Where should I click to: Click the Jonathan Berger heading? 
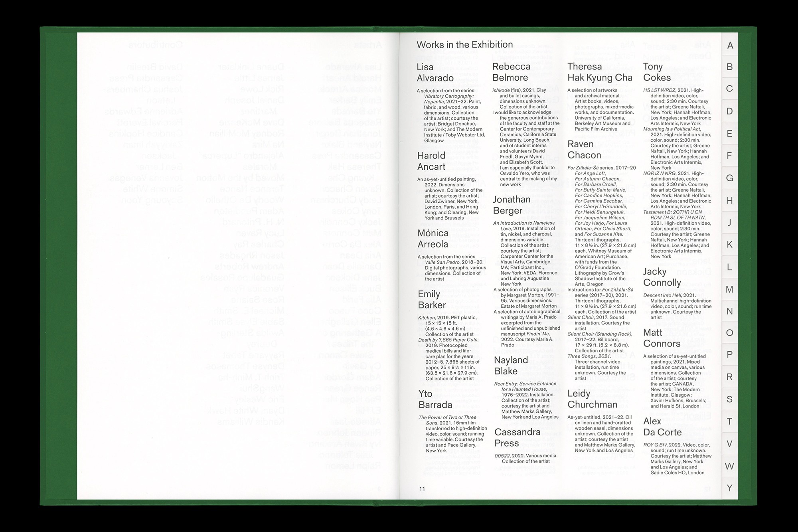click(x=512, y=205)
